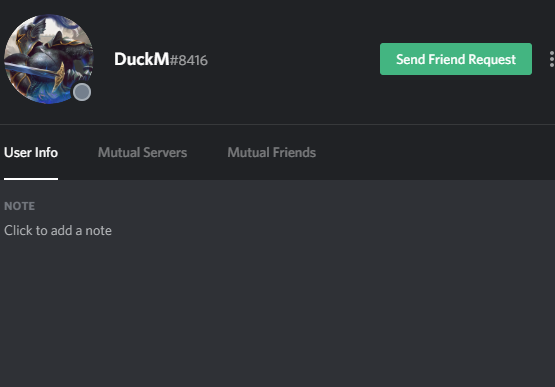Viewport: 555px width, 387px height.
Task: Click to add a note field
Action: pyautogui.click(x=58, y=231)
